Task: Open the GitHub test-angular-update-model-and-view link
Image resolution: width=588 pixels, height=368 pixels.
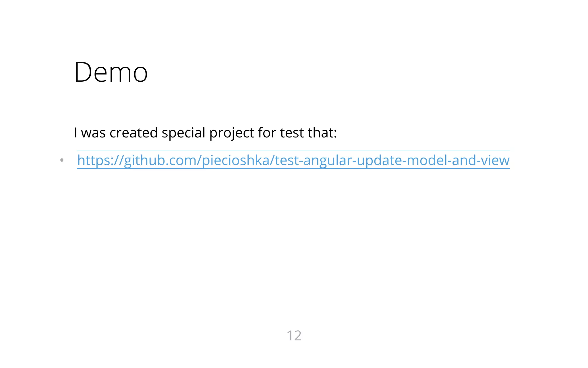Action: (x=293, y=160)
